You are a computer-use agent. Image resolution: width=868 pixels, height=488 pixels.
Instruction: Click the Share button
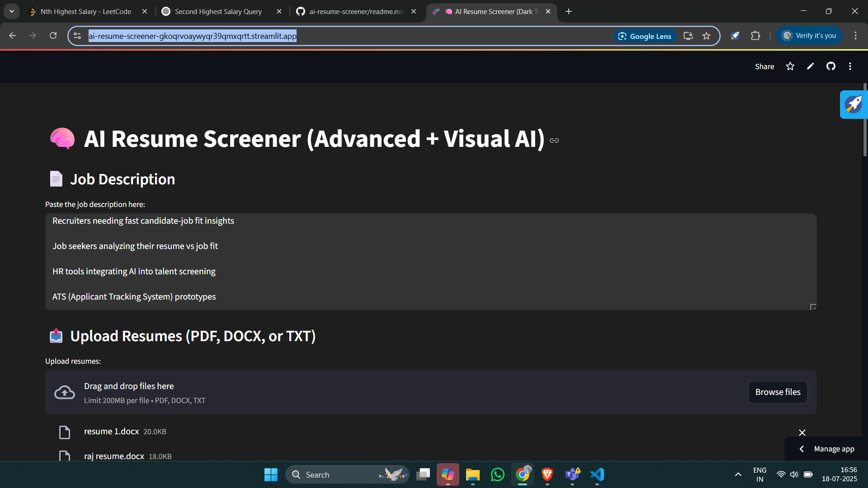[x=764, y=66]
